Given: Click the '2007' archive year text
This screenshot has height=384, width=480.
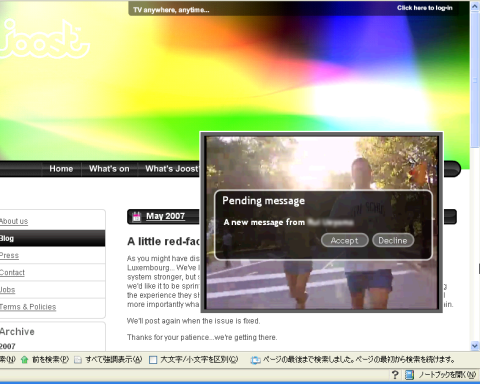Looking at the screenshot, I should [x=8, y=346].
